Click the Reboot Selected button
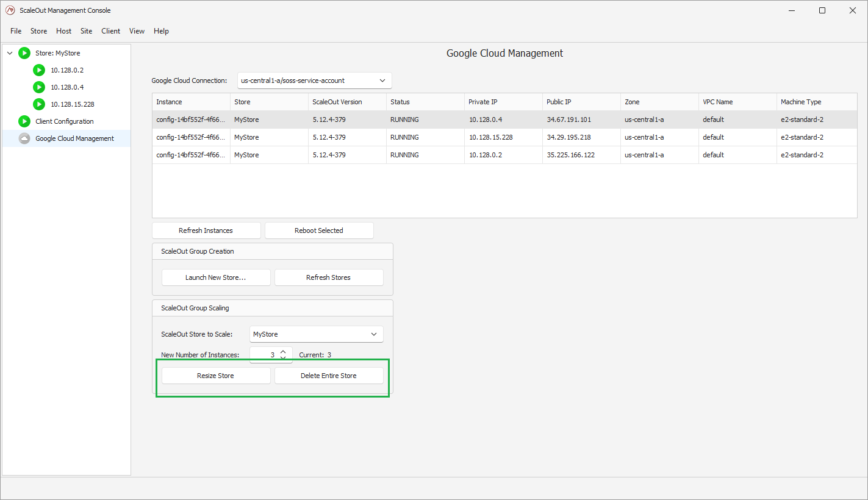This screenshot has width=868, height=500. pos(319,230)
